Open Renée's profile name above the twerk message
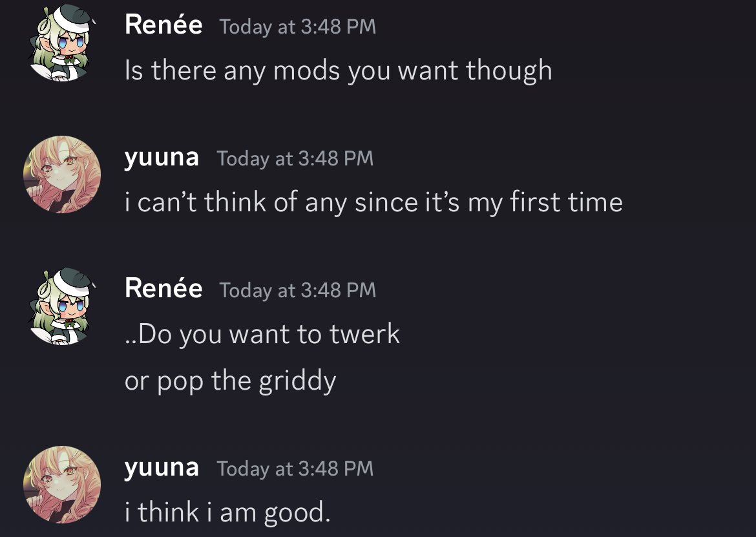The width and height of the screenshot is (756, 537). (x=163, y=289)
